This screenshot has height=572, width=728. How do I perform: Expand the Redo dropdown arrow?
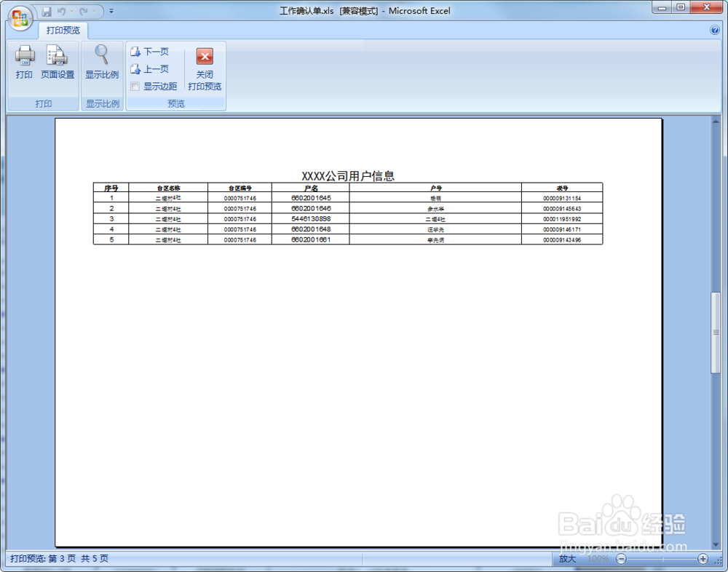tap(94, 11)
